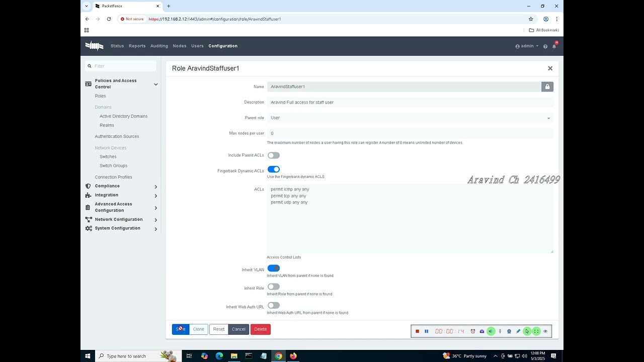Image resolution: width=644 pixels, height=362 pixels.
Task: Stop the screen recording
Action: (x=417, y=331)
